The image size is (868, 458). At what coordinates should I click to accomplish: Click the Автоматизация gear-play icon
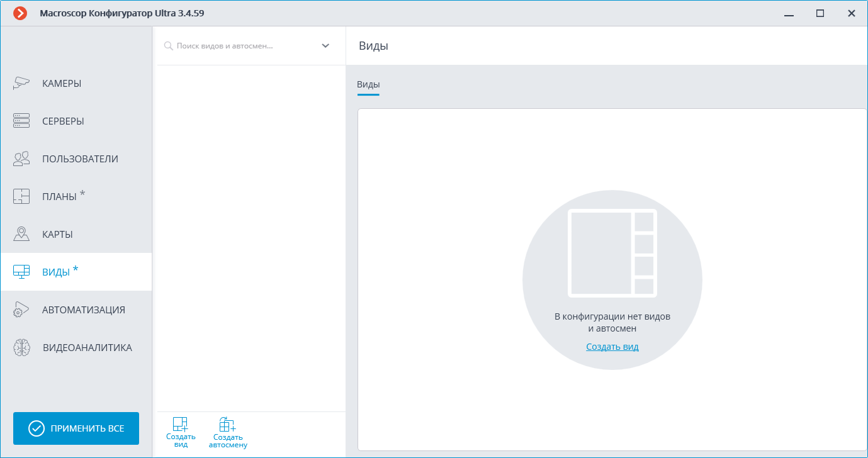coord(21,310)
